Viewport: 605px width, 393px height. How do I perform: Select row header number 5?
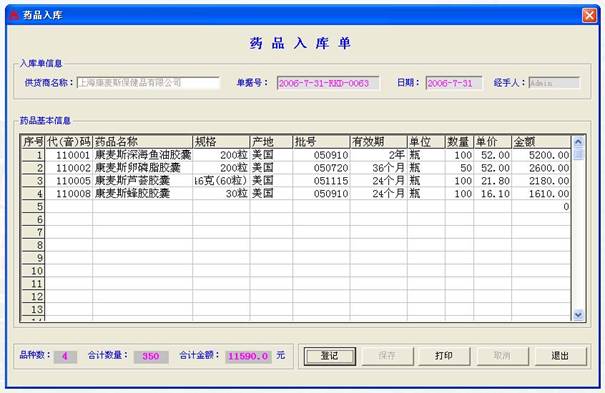tap(33, 206)
